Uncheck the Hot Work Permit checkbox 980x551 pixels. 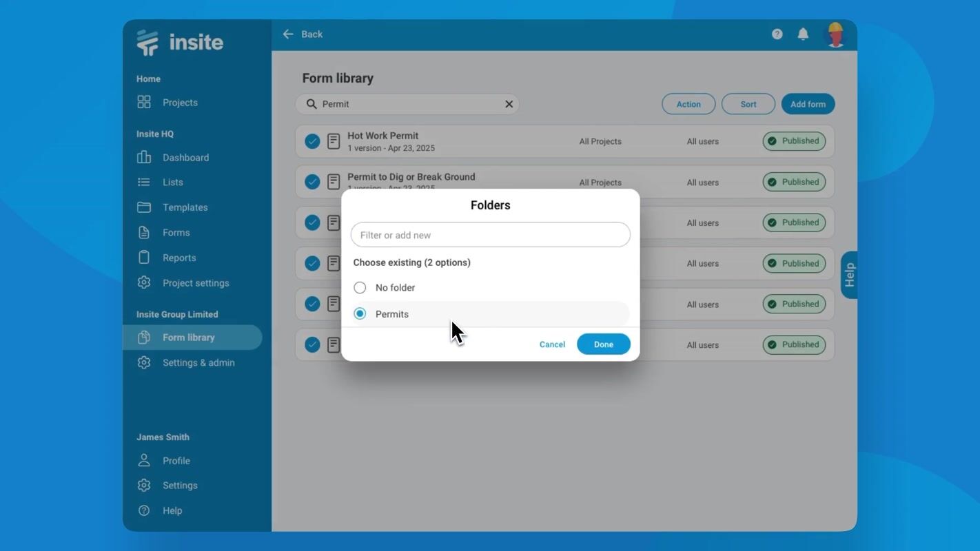[312, 141]
